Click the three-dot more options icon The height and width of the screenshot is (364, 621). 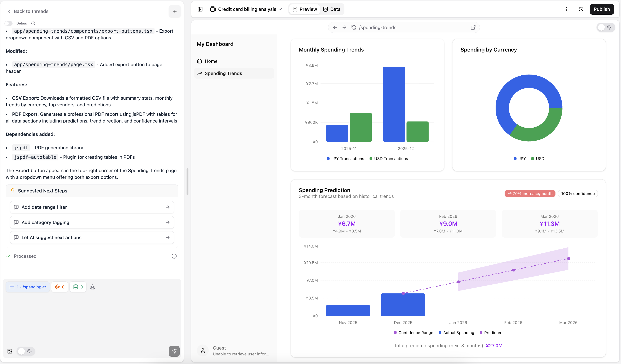coord(566,9)
